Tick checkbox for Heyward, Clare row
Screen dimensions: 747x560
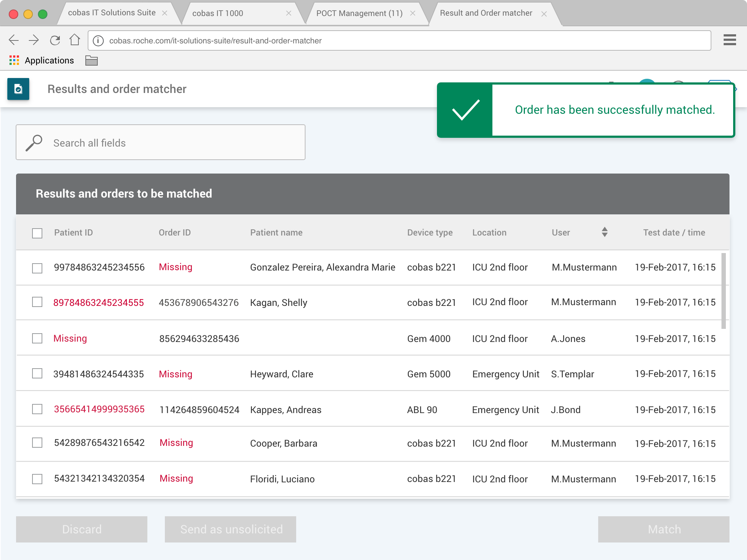[37, 374]
